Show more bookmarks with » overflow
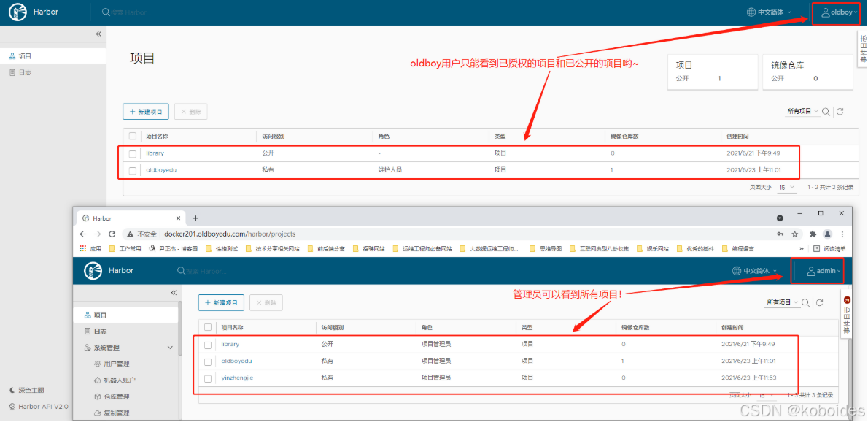The width and height of the screenshot is (868, 425). coord(802,249)
